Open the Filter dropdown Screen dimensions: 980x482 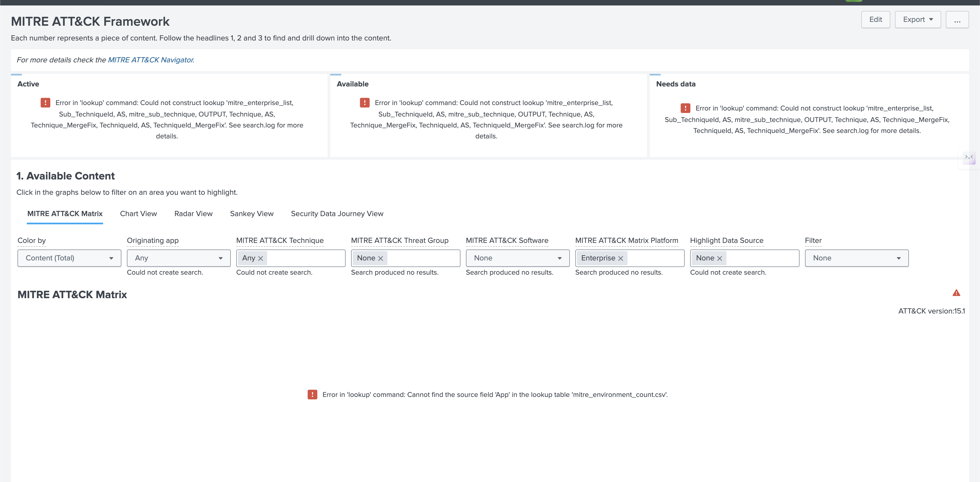tap(856, 258)
